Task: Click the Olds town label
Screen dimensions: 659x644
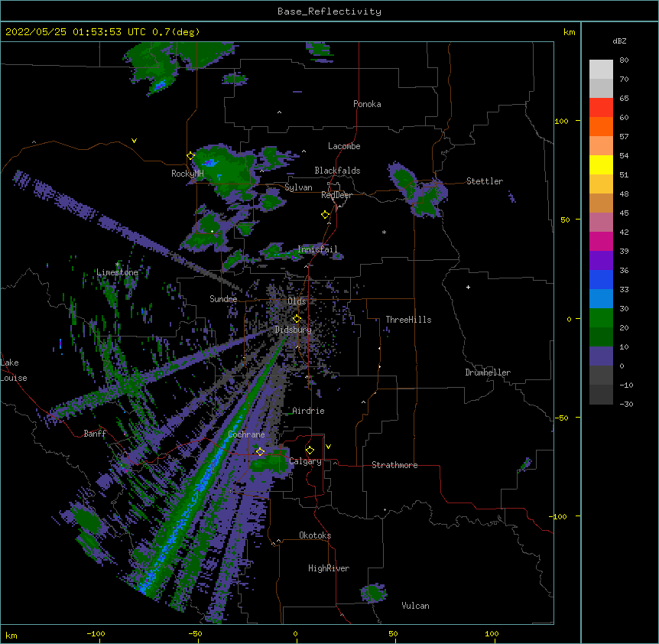Action: click(297, 301)
